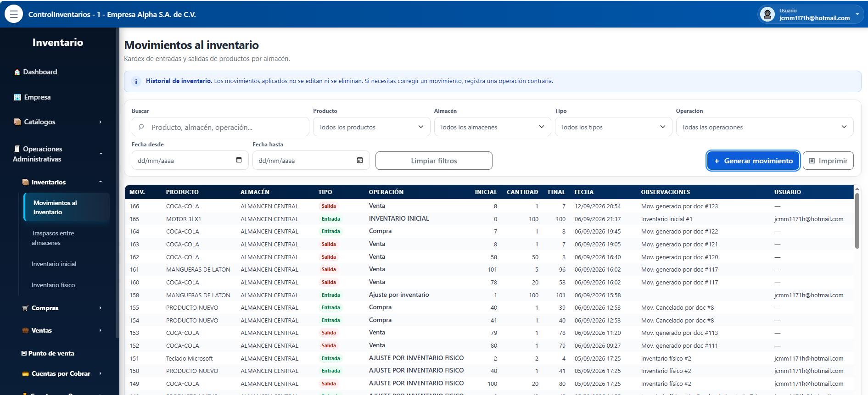Expand the Compras submenu chevron
This screenshot has height=395, width=868.
point(100,308)
